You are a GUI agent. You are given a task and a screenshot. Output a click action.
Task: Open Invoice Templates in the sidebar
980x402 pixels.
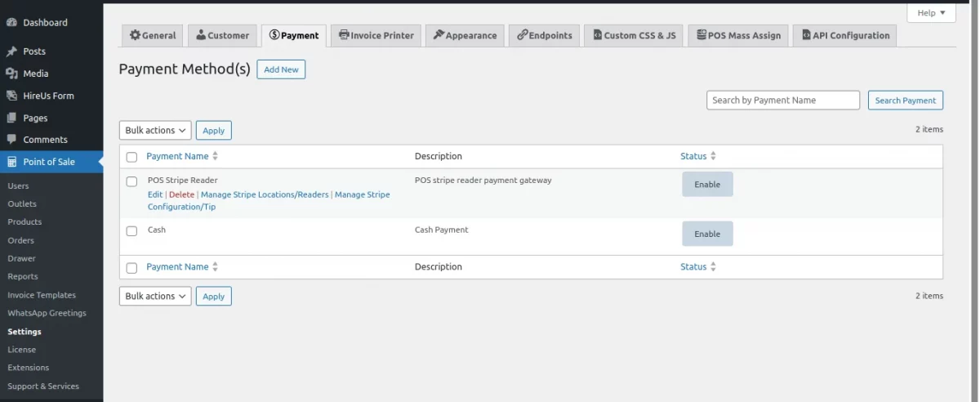pyautogui.click(x=42, y=295)
